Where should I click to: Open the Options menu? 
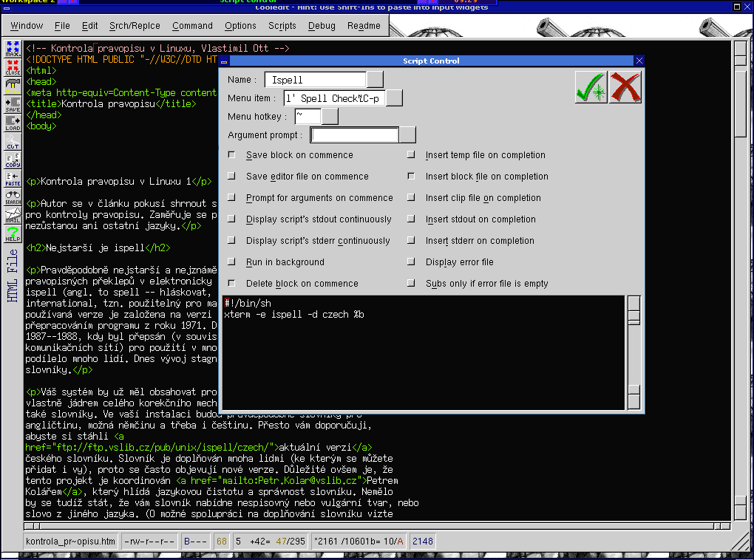pyautogui.click(x=240, y=25)
